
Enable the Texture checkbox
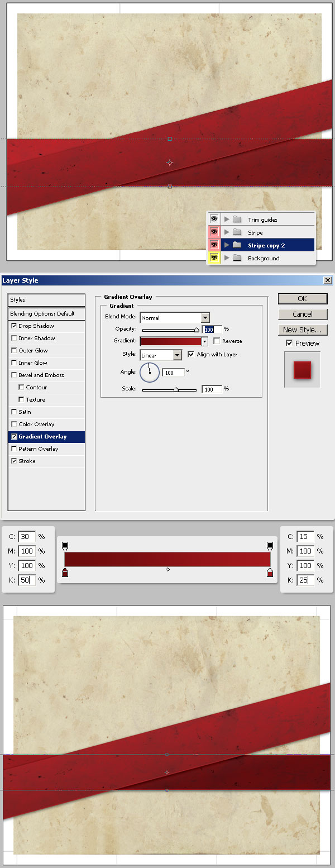21,399
